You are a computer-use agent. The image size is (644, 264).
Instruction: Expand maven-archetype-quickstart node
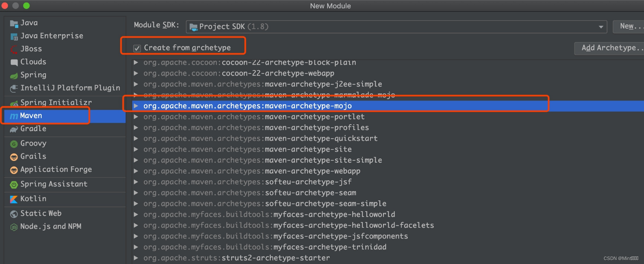(136, 138)
